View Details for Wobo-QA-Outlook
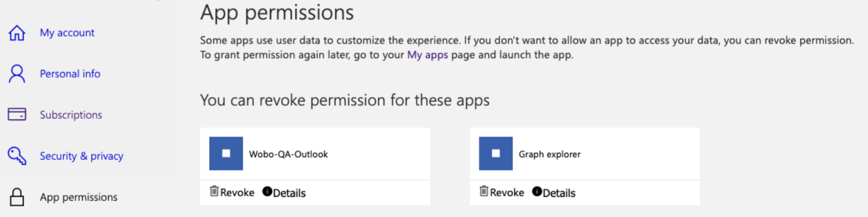 pyautogui.click(x=289, y=193)
